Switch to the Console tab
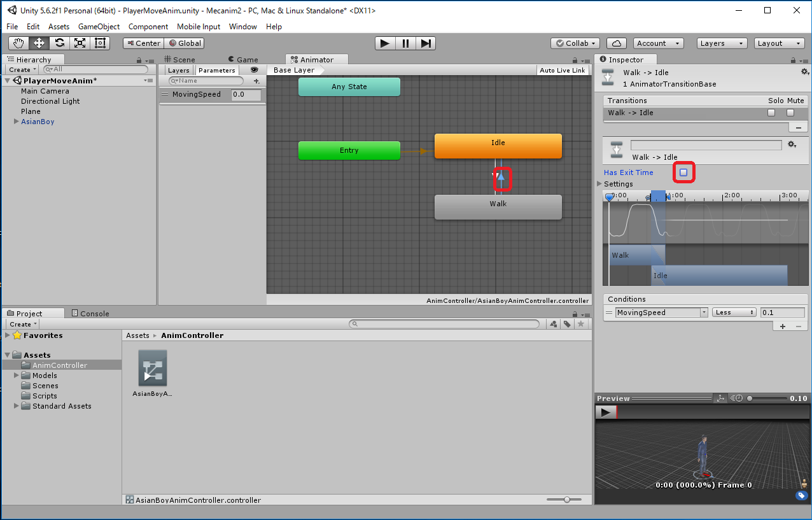This screenshot has height=520, width=812. tap(90, 313)
